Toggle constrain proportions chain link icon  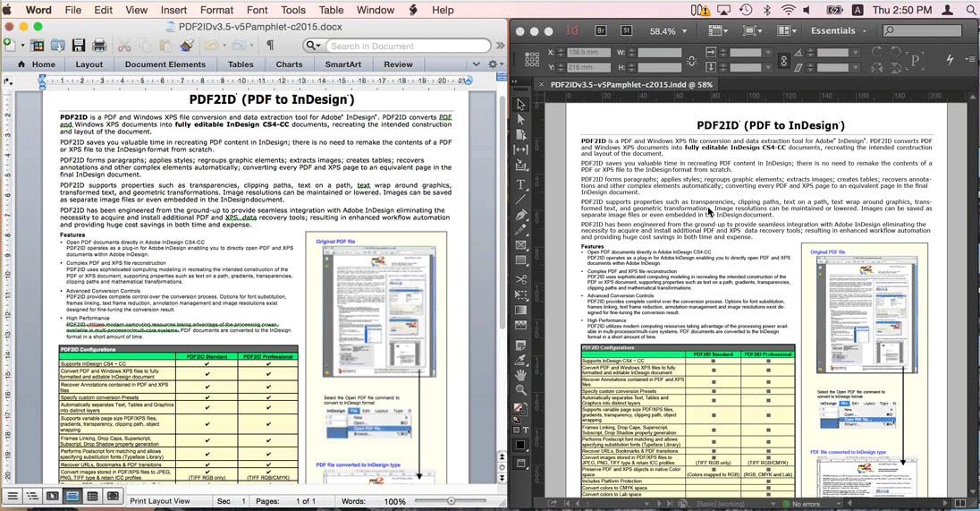click(x=784, y=60)
